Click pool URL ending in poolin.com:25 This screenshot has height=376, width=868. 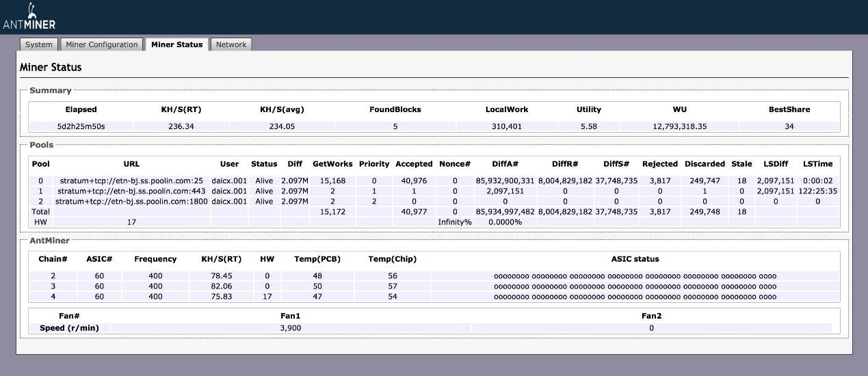click(131, 181)
